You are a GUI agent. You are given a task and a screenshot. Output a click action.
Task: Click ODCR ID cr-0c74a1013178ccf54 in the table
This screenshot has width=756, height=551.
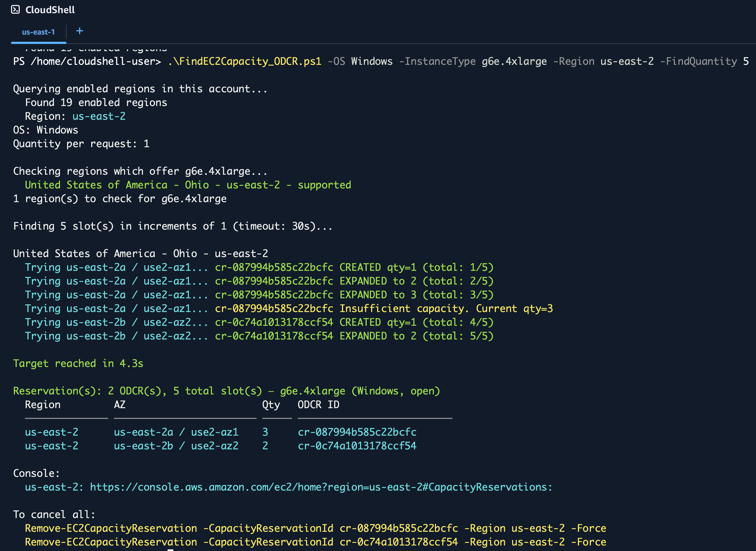(357, 446)
